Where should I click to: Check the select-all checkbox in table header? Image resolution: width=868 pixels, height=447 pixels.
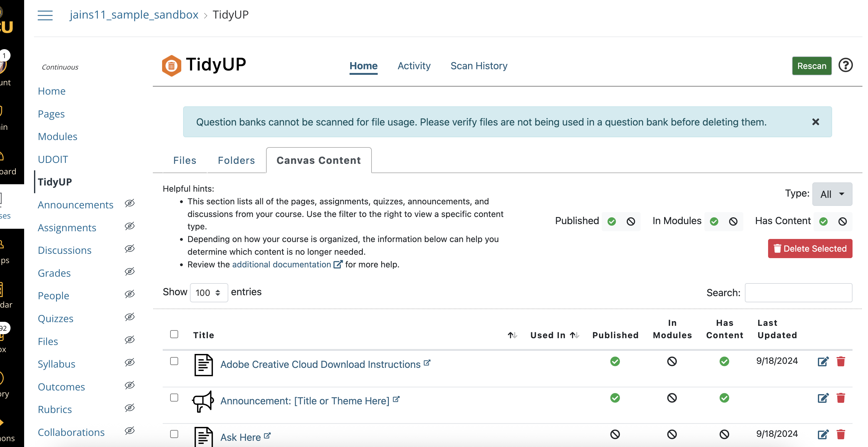174,334
